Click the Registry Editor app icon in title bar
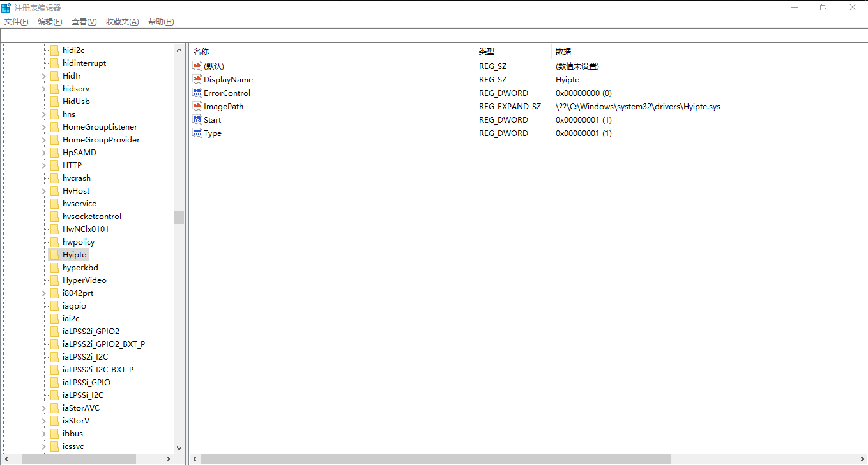 click(6, 8)
